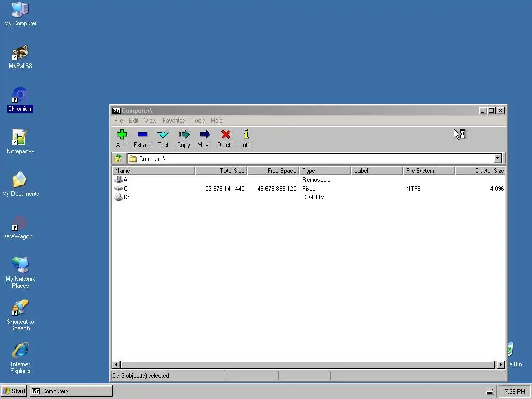Viewport: 532px width, 399px height.
Task: Click the Start button
Action: (14, 391)
